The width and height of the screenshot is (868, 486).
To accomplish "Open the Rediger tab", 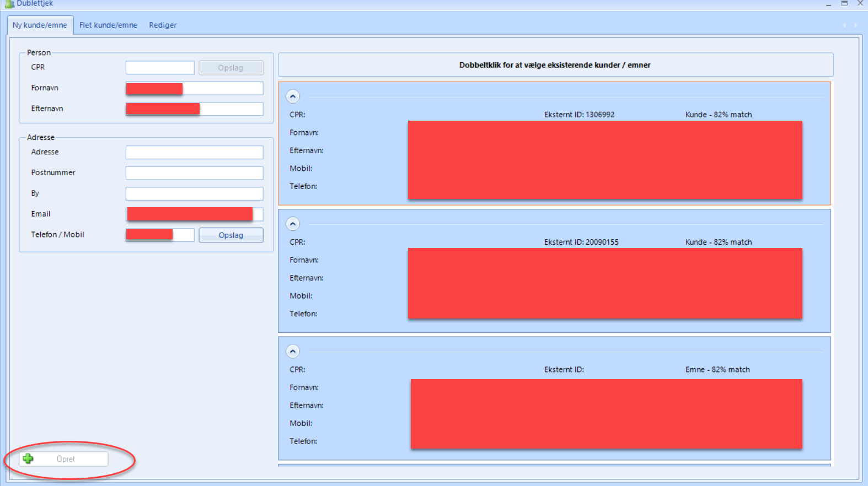I will pyautogui.click(x=163, y=25).
